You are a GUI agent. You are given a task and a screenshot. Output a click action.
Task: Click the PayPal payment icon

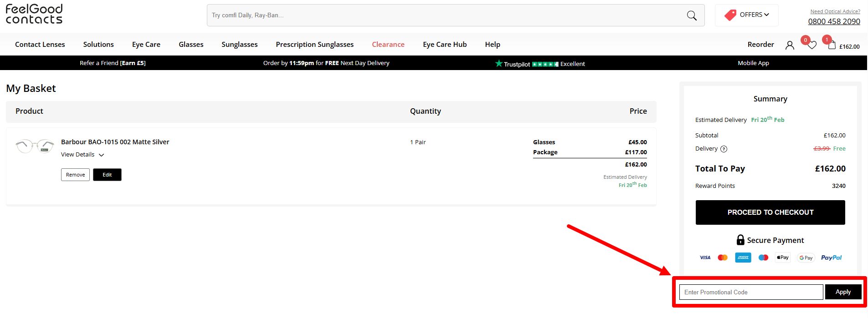[x=831, y=257]
